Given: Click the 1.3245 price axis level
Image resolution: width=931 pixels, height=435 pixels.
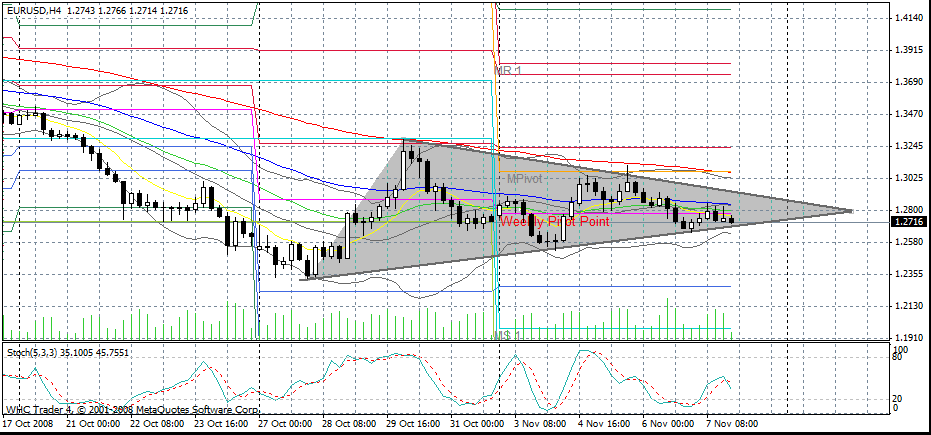Looking at the screenshot, I should (x=909, y=146).
